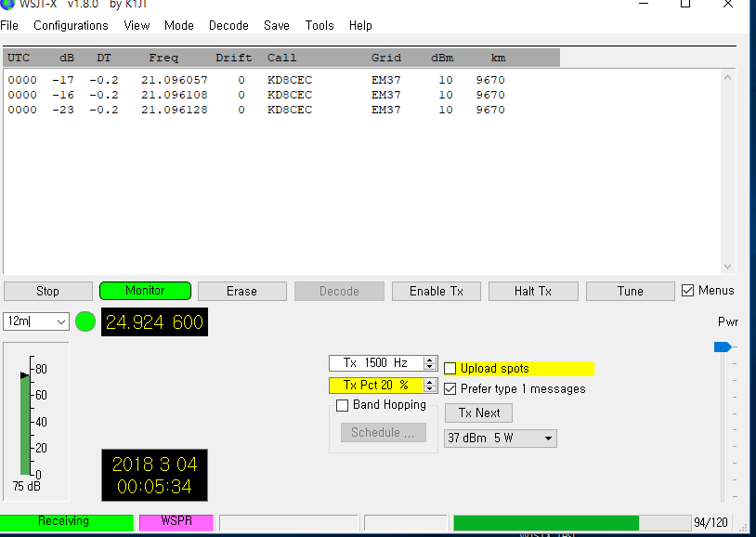
Task: Adjust the Pwr slider
Action: point(723,346)
